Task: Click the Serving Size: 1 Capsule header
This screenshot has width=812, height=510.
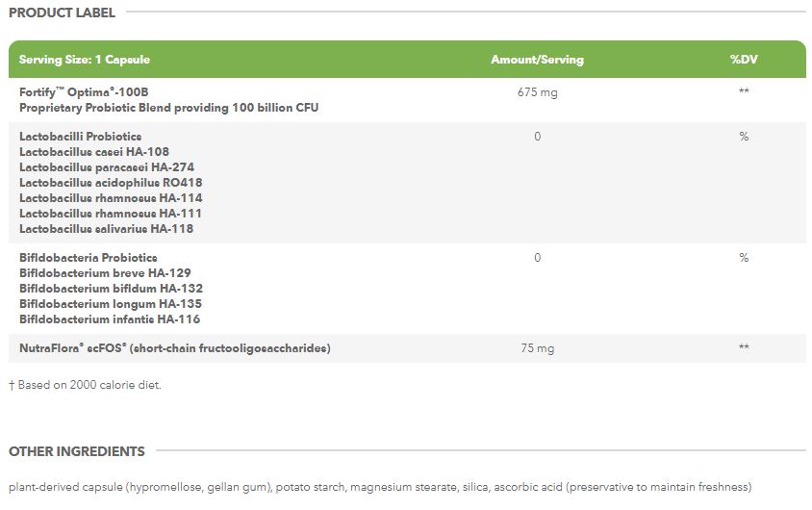Action: coord(85,60)
